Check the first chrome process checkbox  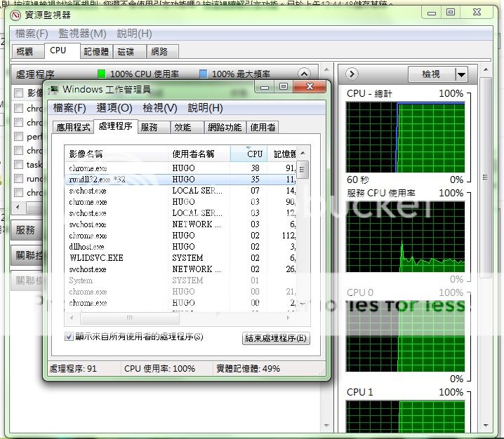(x=19, y=108)
